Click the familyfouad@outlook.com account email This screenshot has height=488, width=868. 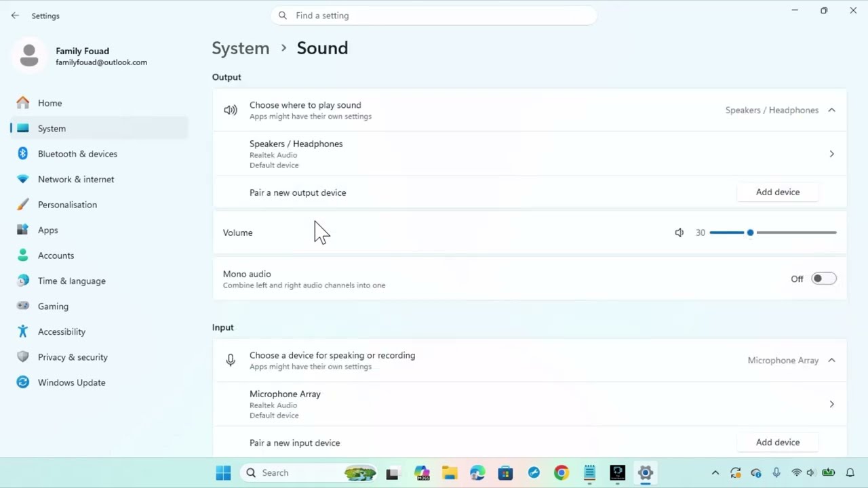[101, 62]
